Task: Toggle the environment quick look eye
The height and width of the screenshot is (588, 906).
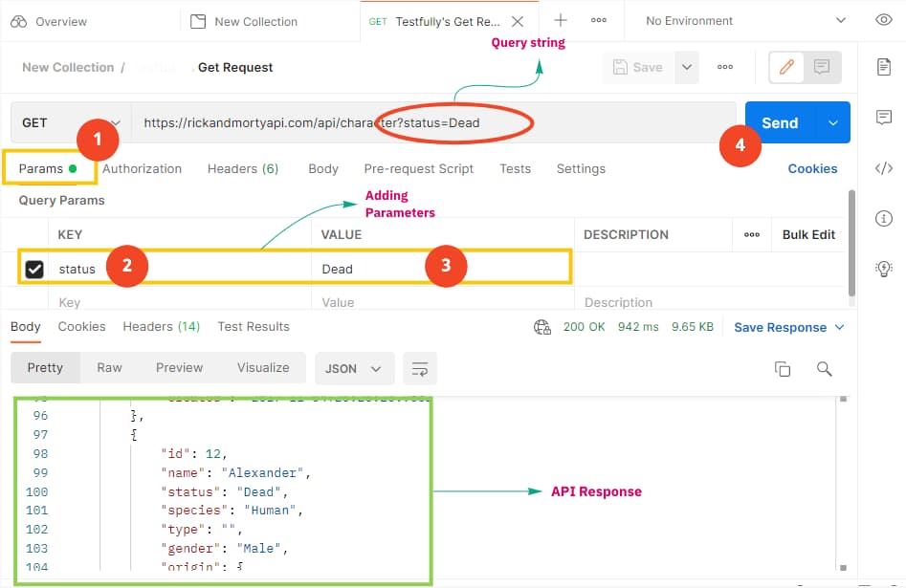Action: pyautogui.click(x=883, y=19)
